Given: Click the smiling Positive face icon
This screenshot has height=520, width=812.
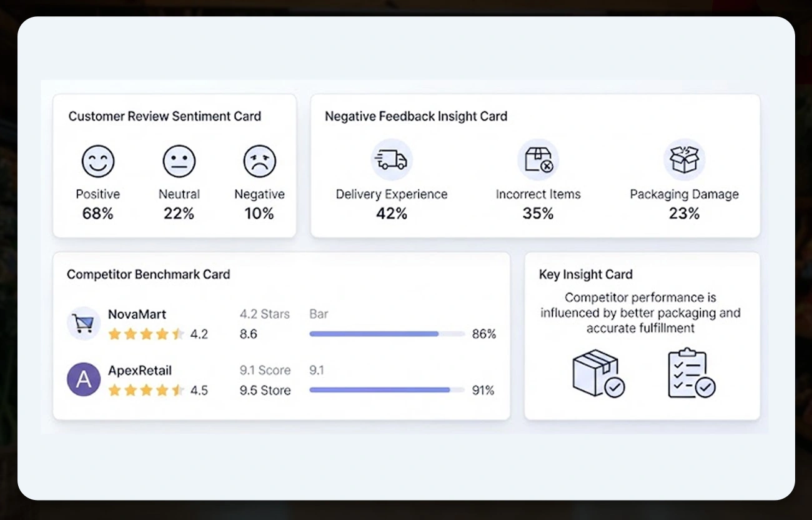Looking at the screenshot, I should pos(98,161).
